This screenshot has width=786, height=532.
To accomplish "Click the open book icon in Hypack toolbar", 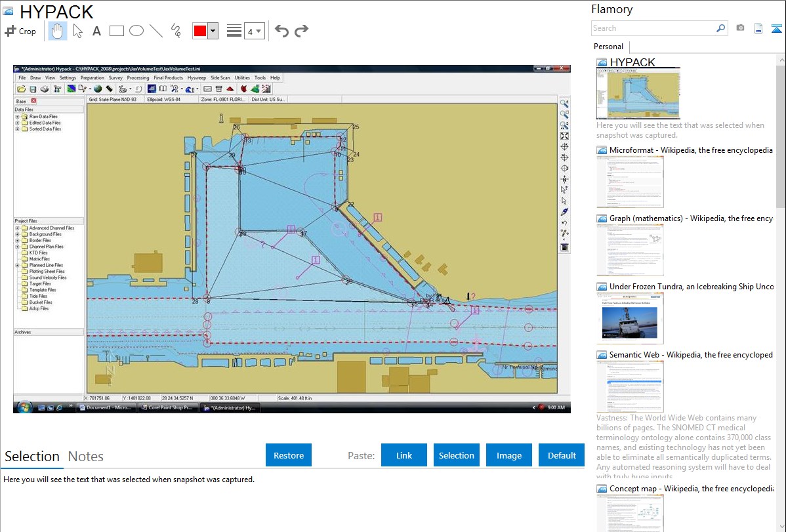I will tap(163, 89).
